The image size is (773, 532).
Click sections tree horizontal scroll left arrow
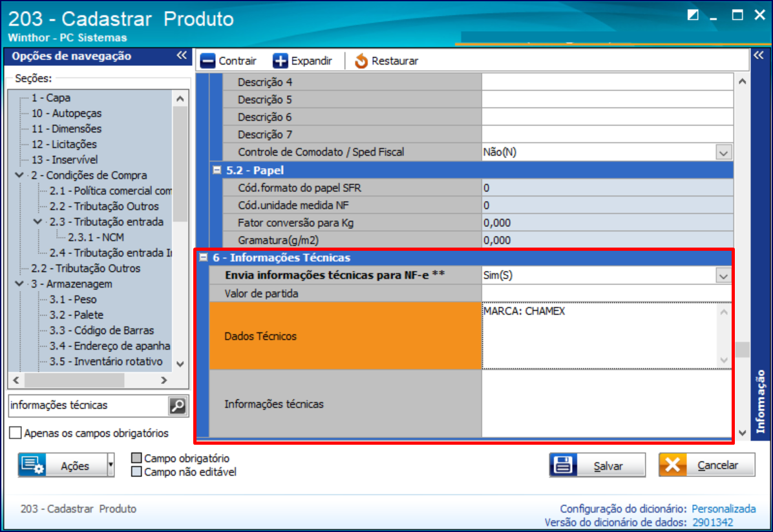pyautogui.click(x=16, y=380)
